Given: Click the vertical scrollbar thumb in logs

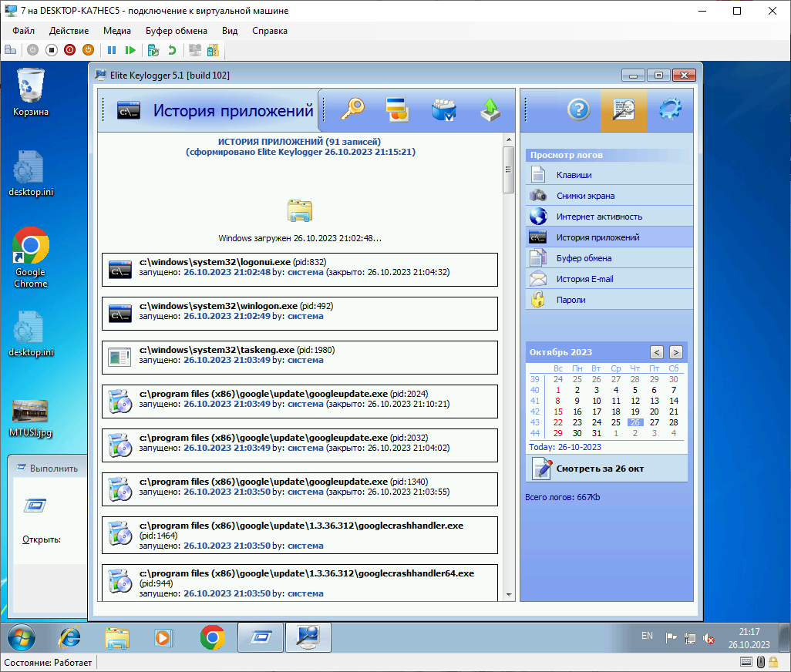Looking at the screenshot, I should click(x=509, y=170).
